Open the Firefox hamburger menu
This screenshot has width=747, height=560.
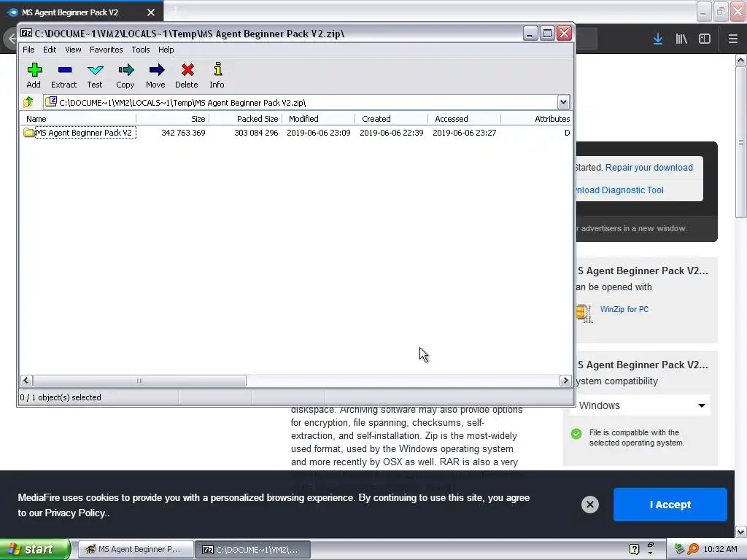coord(732,39)
